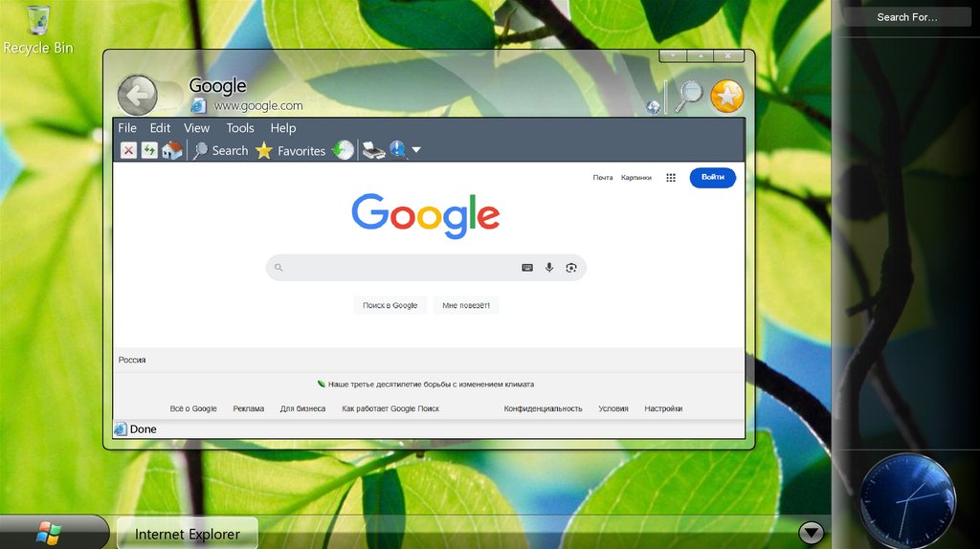
Task: Open the Условия footer link
Action: click(613, 408)
